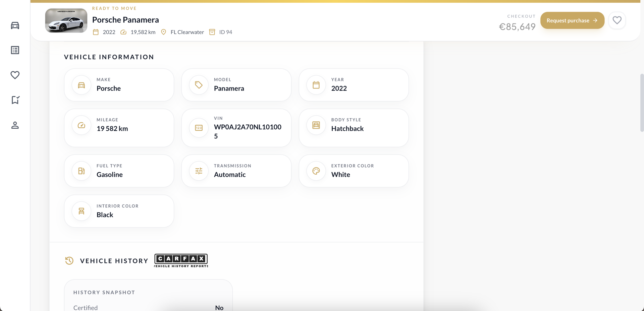Click the seat icon in Interior Color card

tap(82, 211)
